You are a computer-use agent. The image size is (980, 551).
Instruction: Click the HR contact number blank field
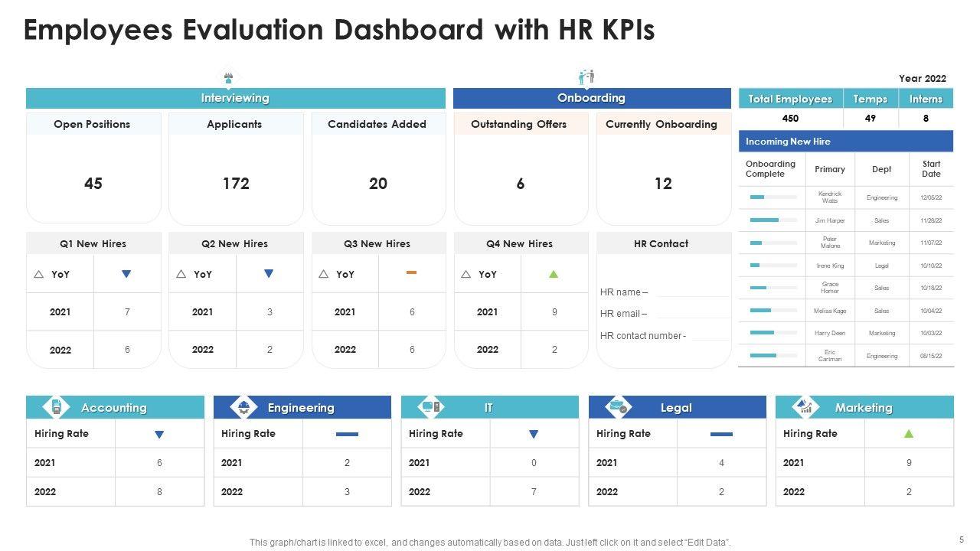[710, 336]
